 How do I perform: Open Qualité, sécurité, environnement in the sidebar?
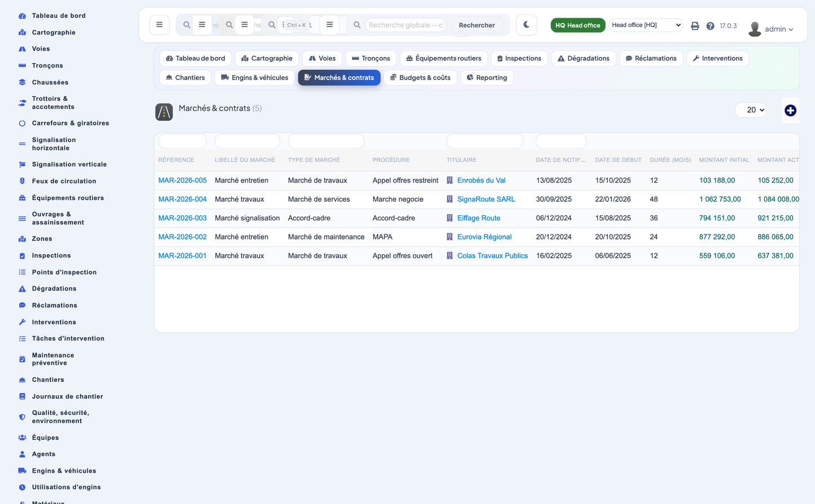click(x=60, y=417)
